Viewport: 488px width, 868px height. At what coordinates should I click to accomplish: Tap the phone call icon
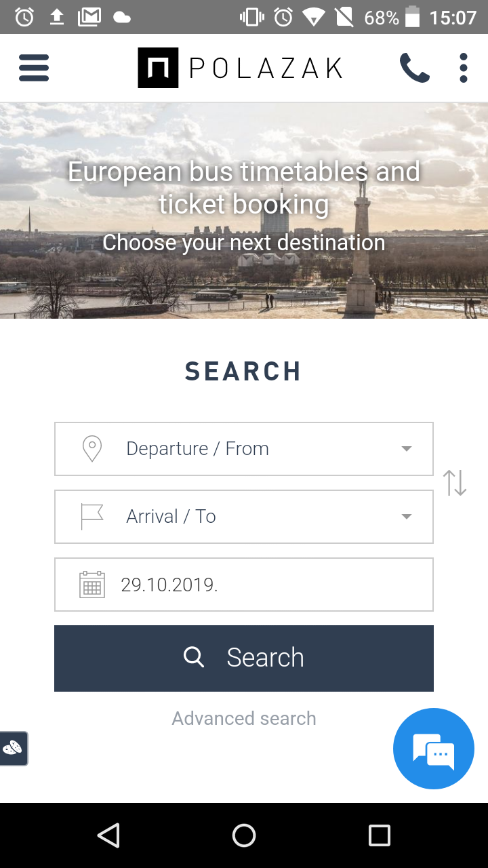(414, 68)
